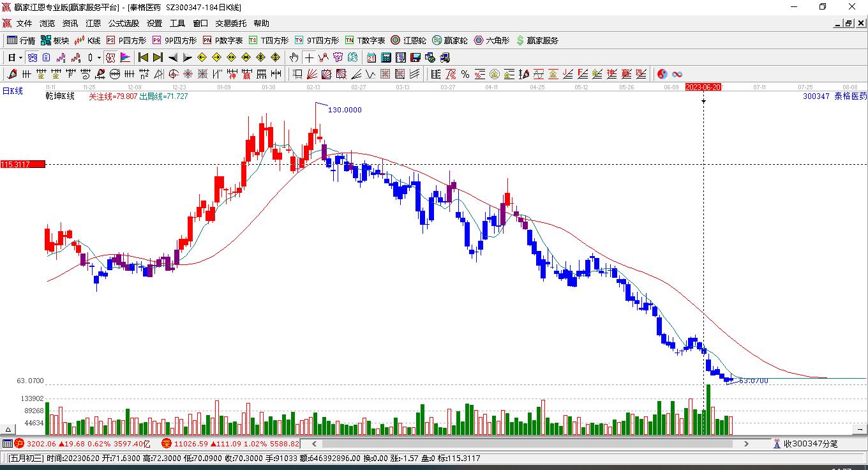Open the P四方形 tool
The image size is (868, 470).
(x=126, y=40)
